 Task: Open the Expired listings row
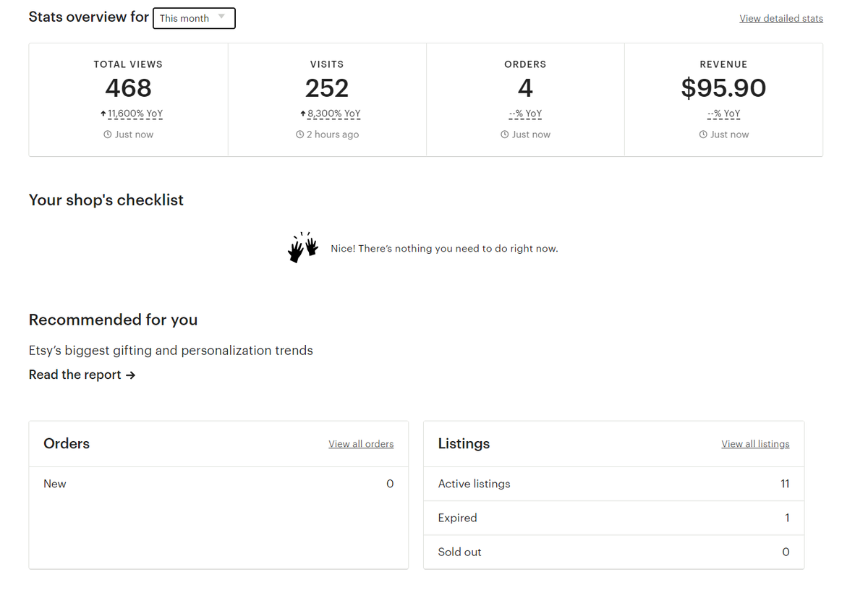pyautogui.click(x=613, y=518)
